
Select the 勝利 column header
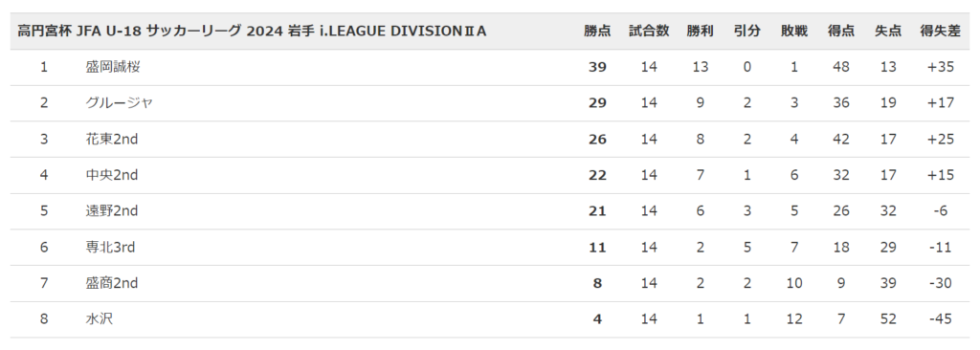700,32
